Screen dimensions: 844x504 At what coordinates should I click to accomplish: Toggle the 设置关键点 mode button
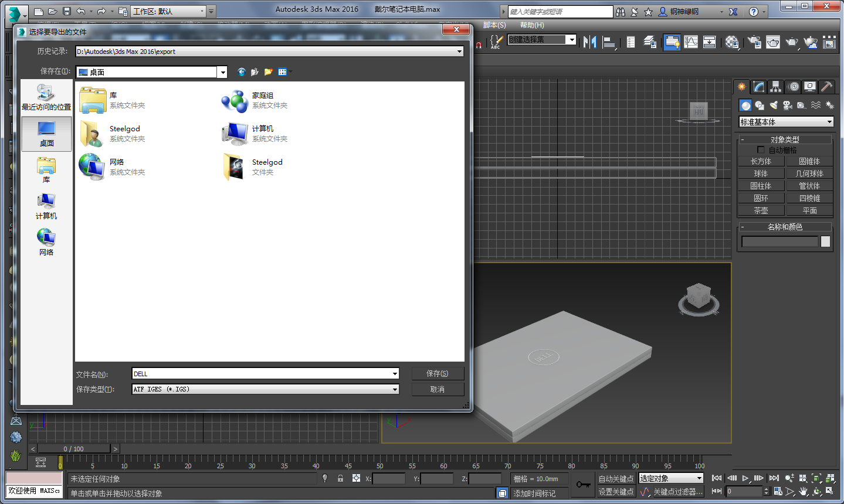616,492
